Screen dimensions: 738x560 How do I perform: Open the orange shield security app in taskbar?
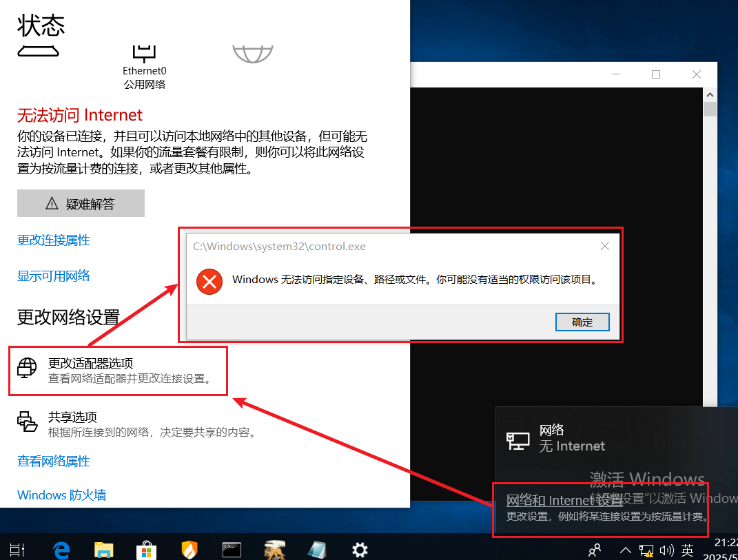(x=189, y=549)
